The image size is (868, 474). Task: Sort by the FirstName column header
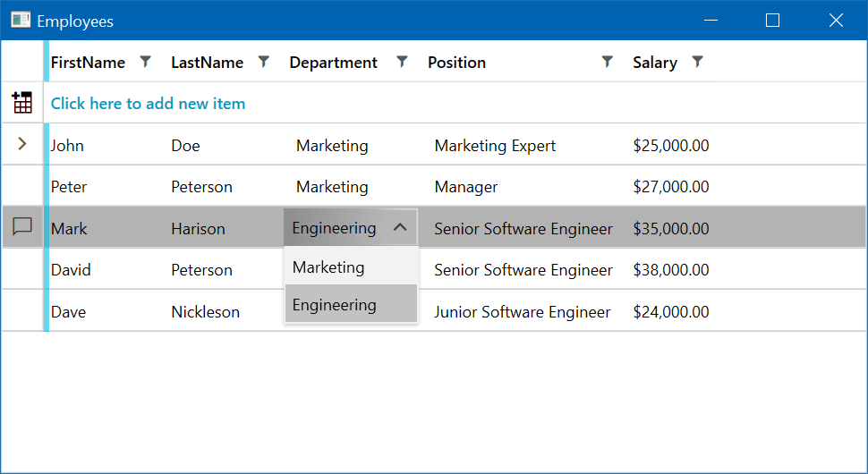pyautogui.click(x=88, y=63)
